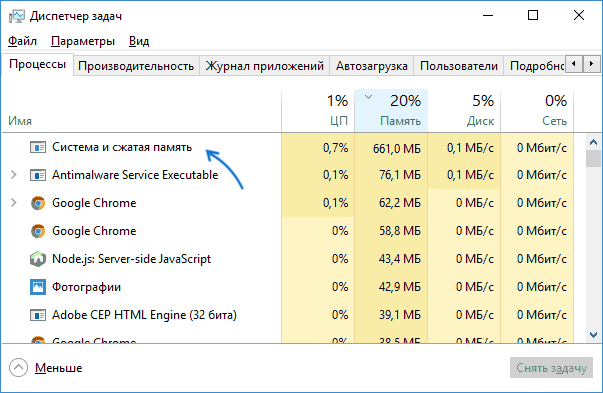Switch to the Производительность tab
The width and height of the screenshot is (603, 393).
click(x=136, y=66)
